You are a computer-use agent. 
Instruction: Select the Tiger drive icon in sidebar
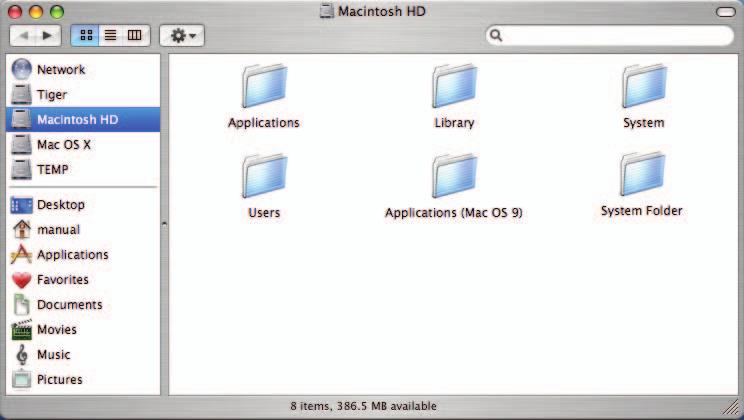21,94
